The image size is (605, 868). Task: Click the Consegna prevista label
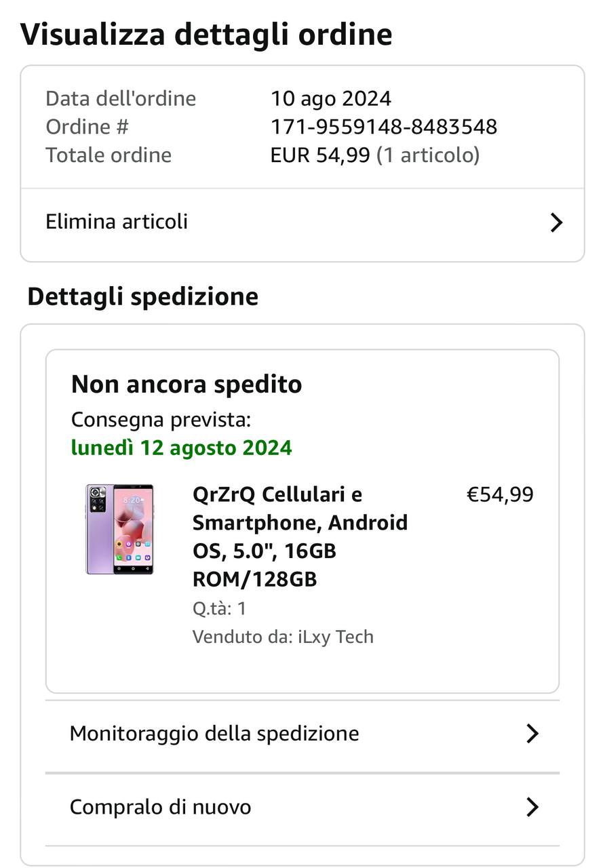pos(161,420)
